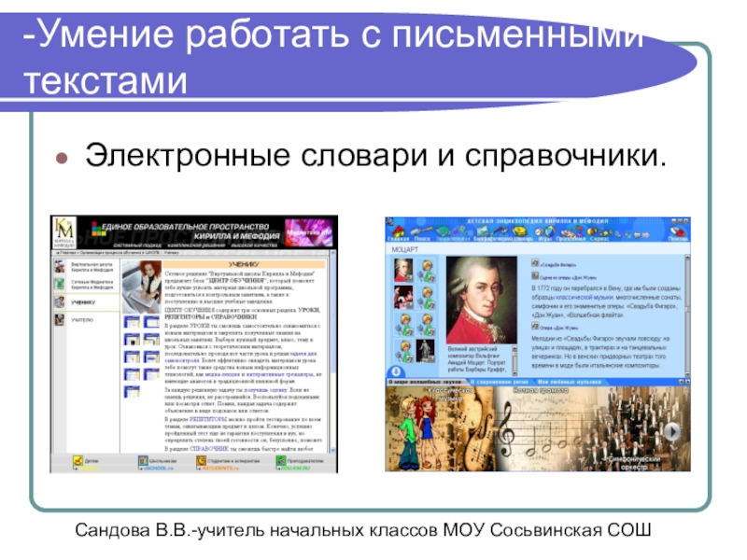Select the Mozart portrait thumbnail in left grid
This screenshot has height=560, width=747.
[x=403, y=270]
